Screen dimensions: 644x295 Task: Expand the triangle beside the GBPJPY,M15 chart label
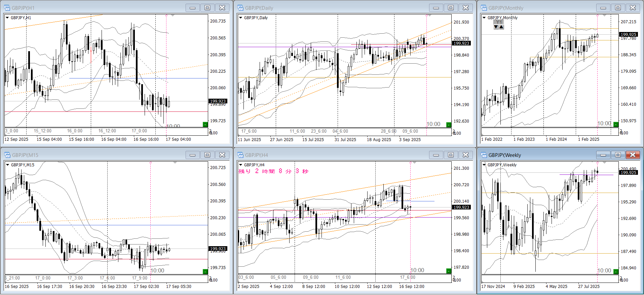7,165
